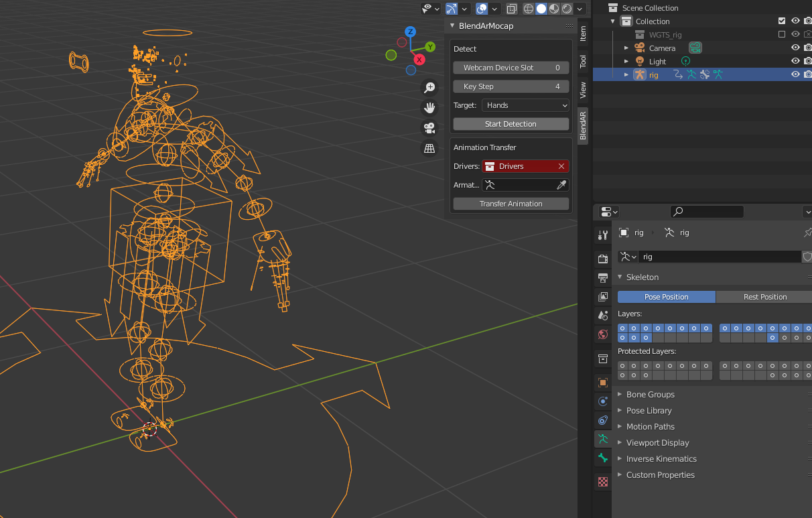This screenshot has height=518, width=812.
Task: Click the pan view hand icon
Action: tap(429, 107)
